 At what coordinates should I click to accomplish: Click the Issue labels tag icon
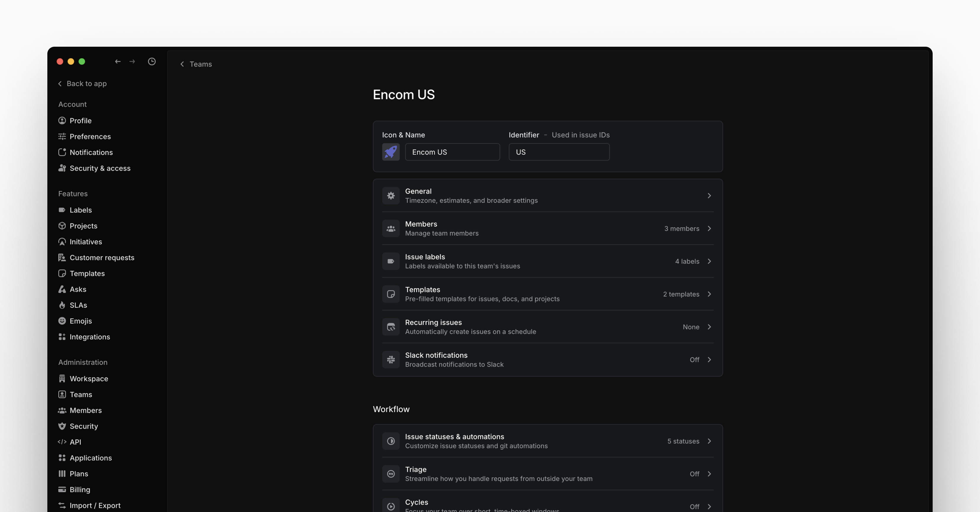[x=391, y=261]
